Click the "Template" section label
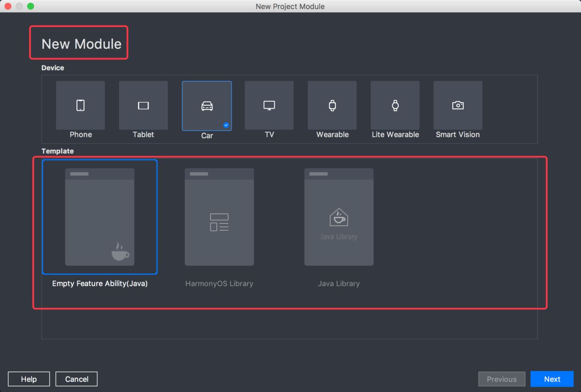Image resolution: width=581 pixels, height=392 pixels. 58,151
